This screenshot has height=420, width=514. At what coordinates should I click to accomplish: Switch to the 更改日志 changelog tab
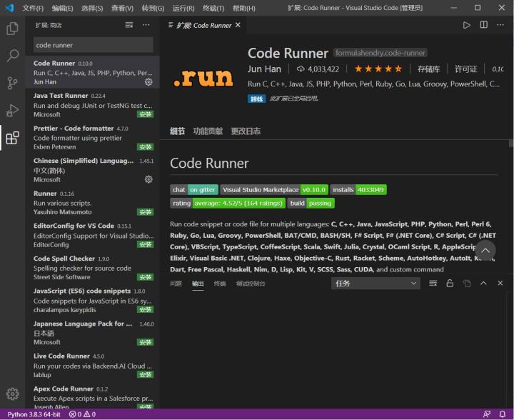click(246, 131)
